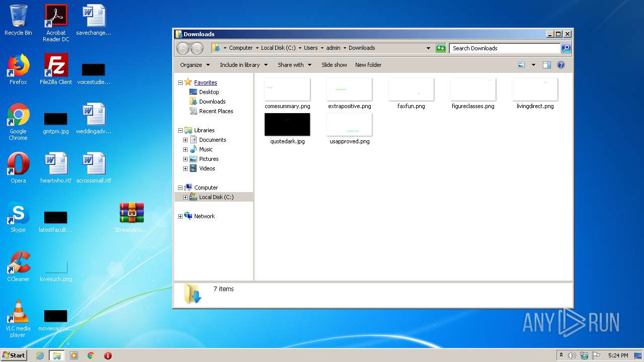
Task: Click the Opera icon in the taskbar
Action: [x=108, y=355]
